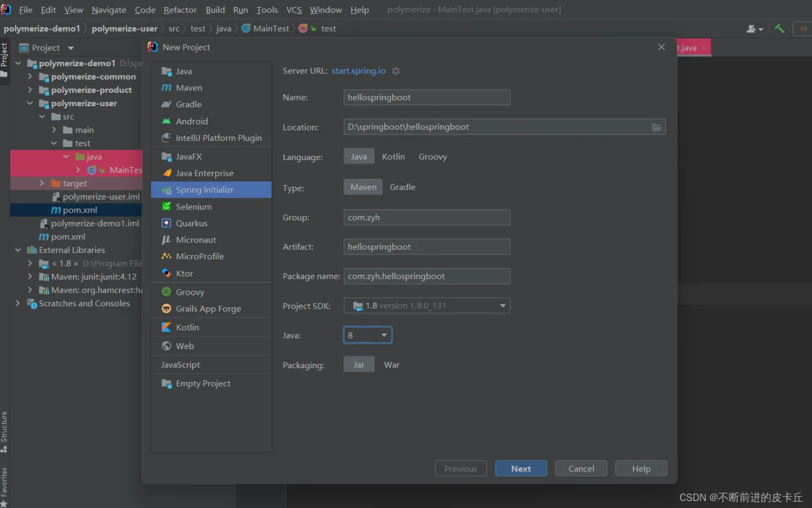This screenshot has width=812, height=508.
Task: Click Help button
Action: click(x=641, y=469)
